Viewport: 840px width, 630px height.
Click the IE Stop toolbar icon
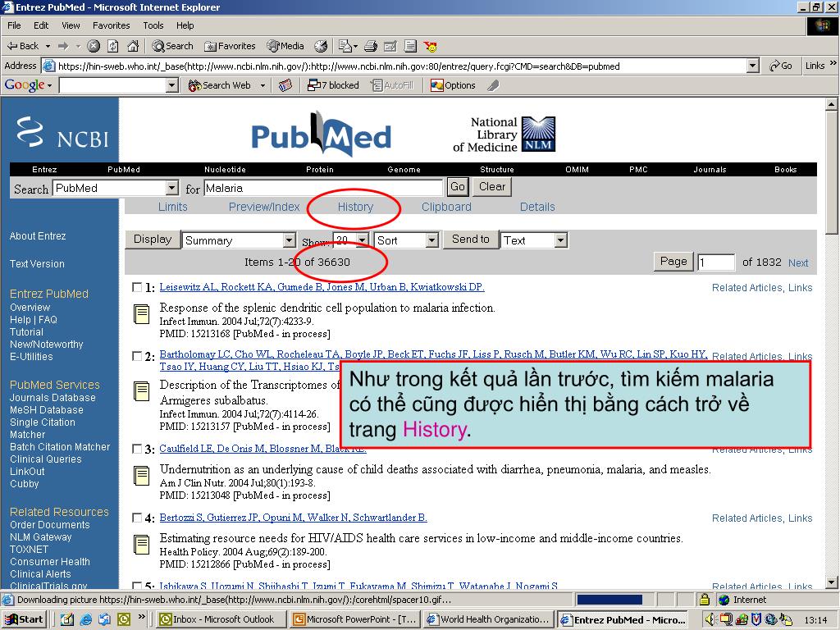pos(94,46)
